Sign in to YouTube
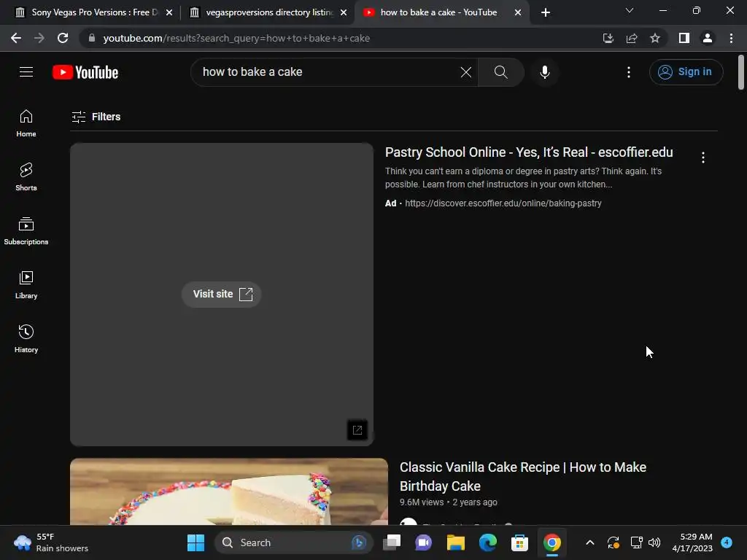The image size is (747, 560). coord(686,72)
